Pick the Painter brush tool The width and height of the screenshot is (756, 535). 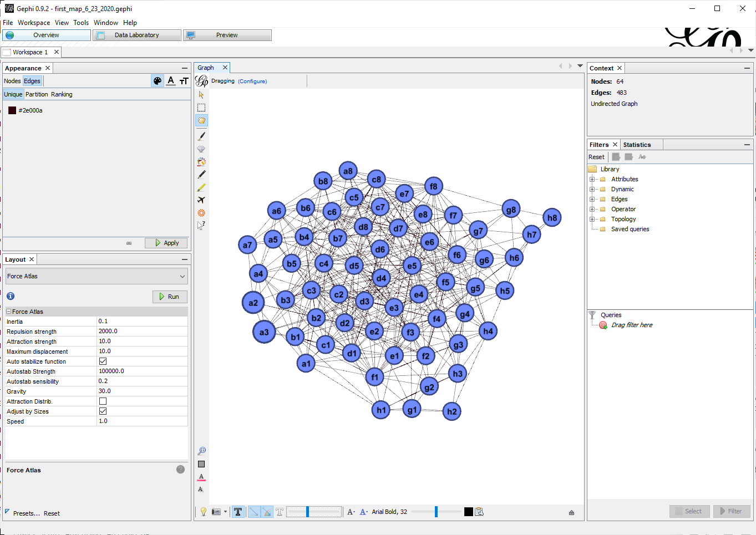click(201, 136)
